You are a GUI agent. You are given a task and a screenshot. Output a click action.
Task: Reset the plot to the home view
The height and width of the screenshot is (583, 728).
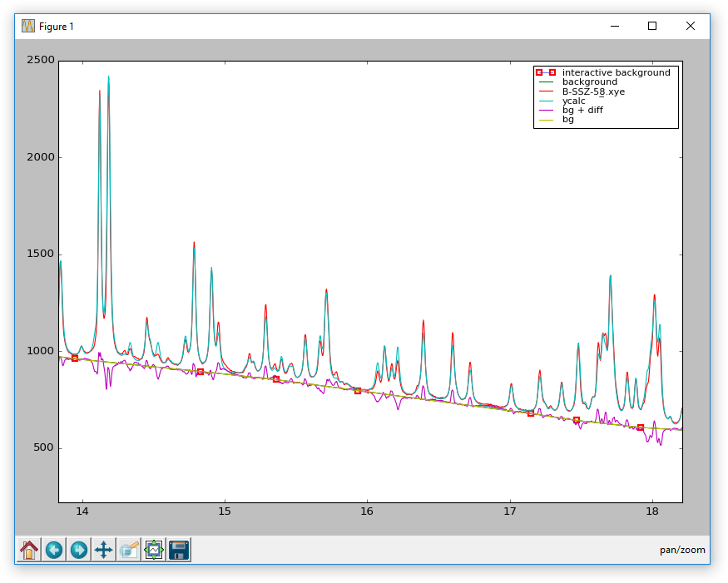pos(29,550)
